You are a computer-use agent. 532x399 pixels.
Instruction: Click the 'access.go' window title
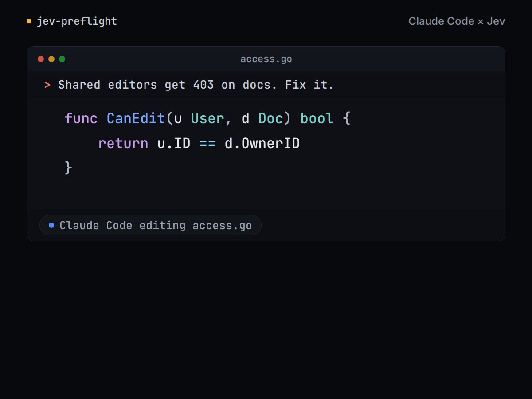click(x=266, y=59)
